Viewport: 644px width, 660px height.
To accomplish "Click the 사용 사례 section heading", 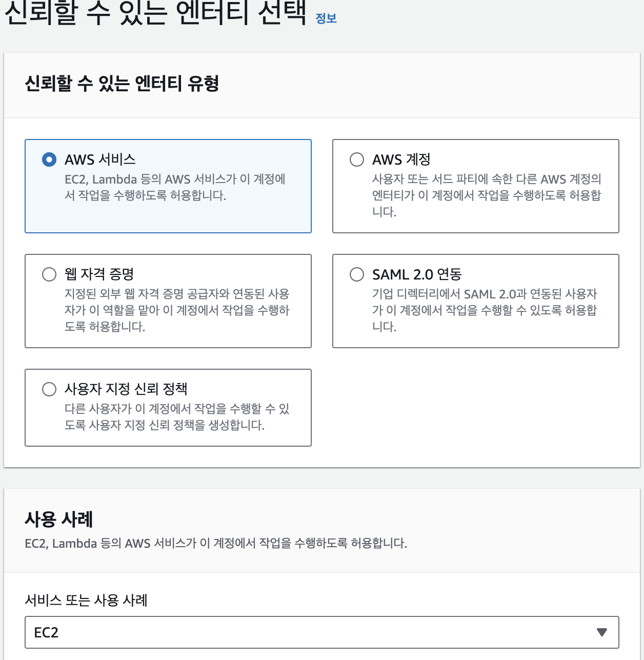I will click(59, 519).
